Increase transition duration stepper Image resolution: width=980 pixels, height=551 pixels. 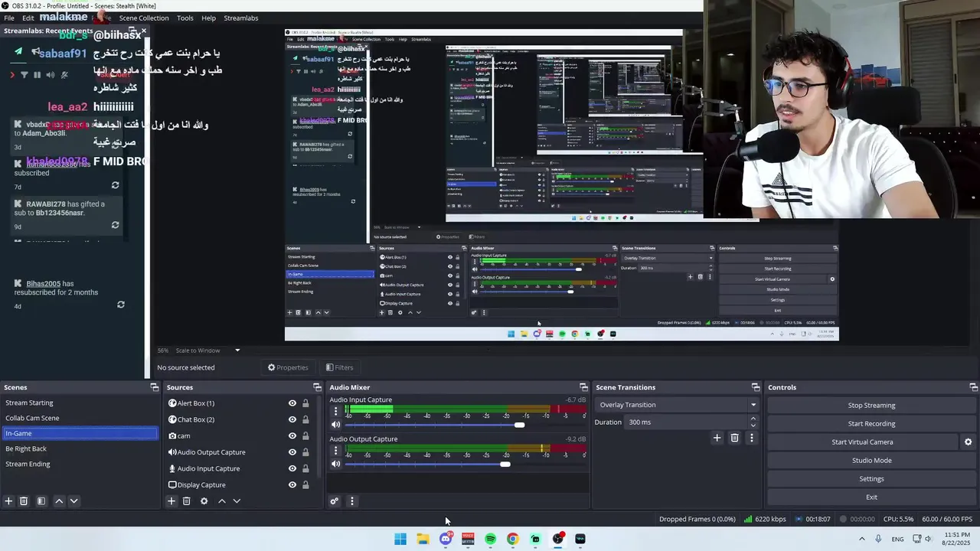(753, 419)
